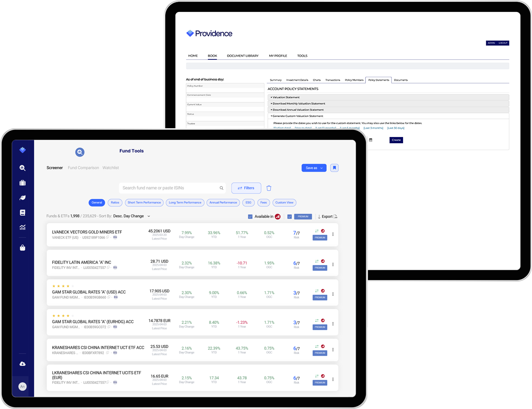
Task: Expand Download Monthly Valuation Statement
Action: click(x=388, y=103)
